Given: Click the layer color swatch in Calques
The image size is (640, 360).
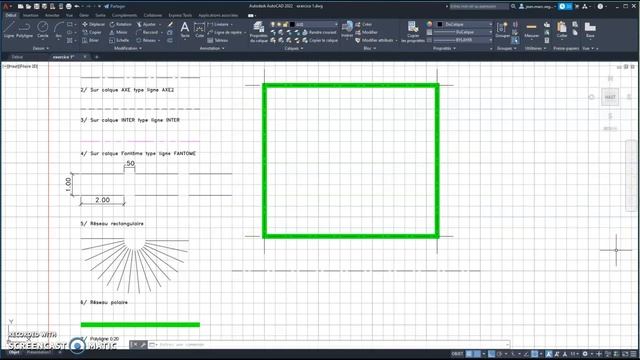Looking at the screenshot, I should coord(292,24).
